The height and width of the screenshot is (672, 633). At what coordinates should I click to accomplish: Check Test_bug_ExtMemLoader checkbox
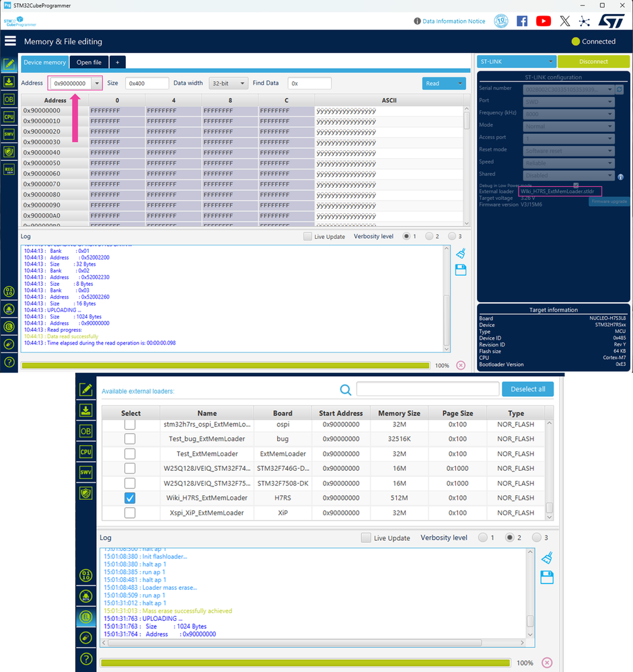(x=130, y=439)
